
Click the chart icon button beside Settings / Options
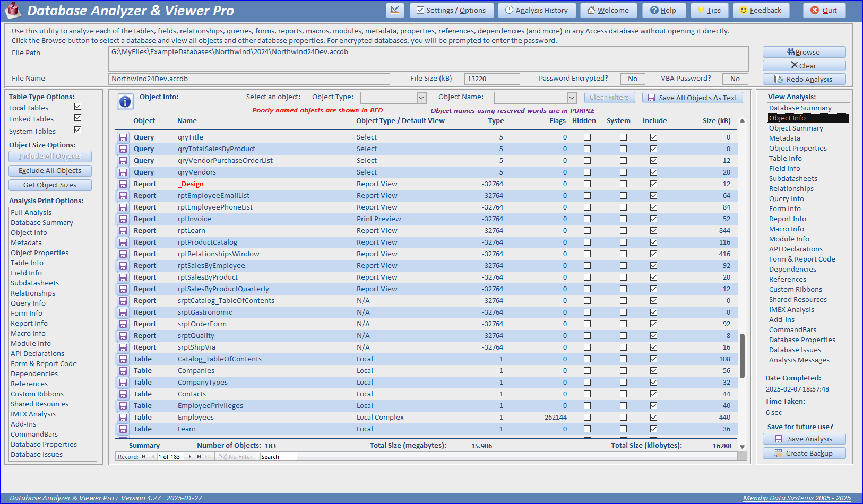(395, 10)
